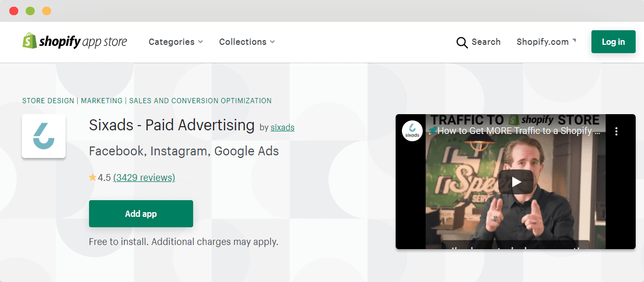The width and height of the screenshot is (644, 282).
Task: Click the Log in button
Action: click(x=613, y=42)
